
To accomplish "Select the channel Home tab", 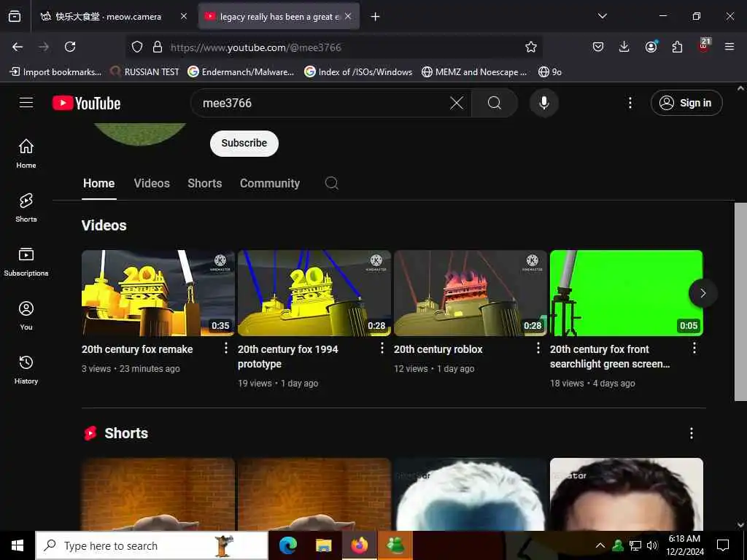I will [99, 183].
